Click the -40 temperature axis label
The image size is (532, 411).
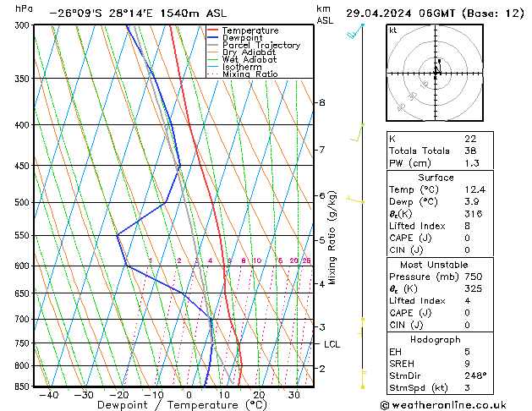pyautogui.click(x=49, y=395)
